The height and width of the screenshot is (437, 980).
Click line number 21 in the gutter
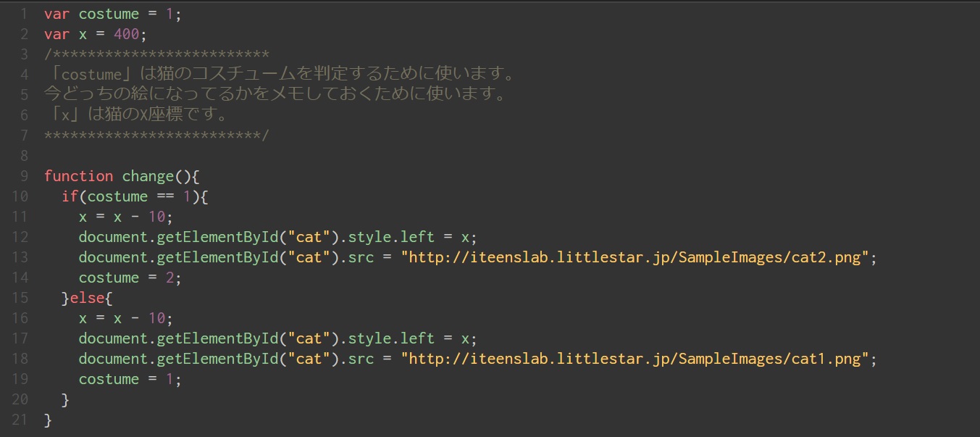pyautogui.click(x=20, y=420)
